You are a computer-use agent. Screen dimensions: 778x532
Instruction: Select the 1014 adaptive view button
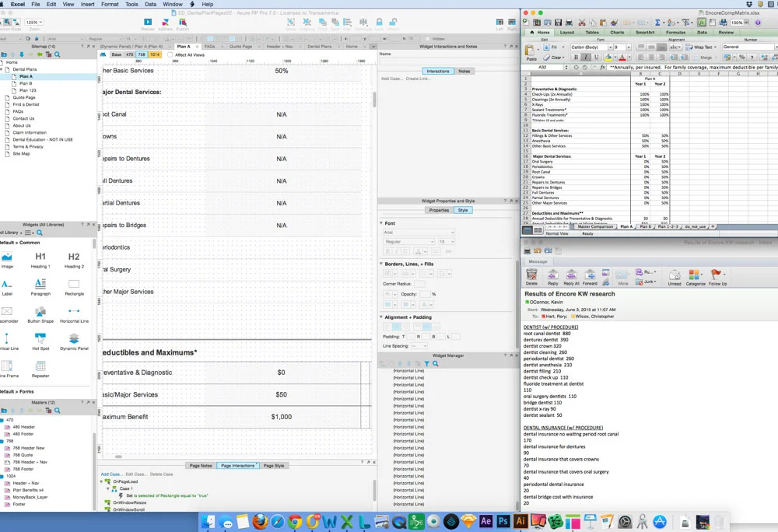(154, 54)
